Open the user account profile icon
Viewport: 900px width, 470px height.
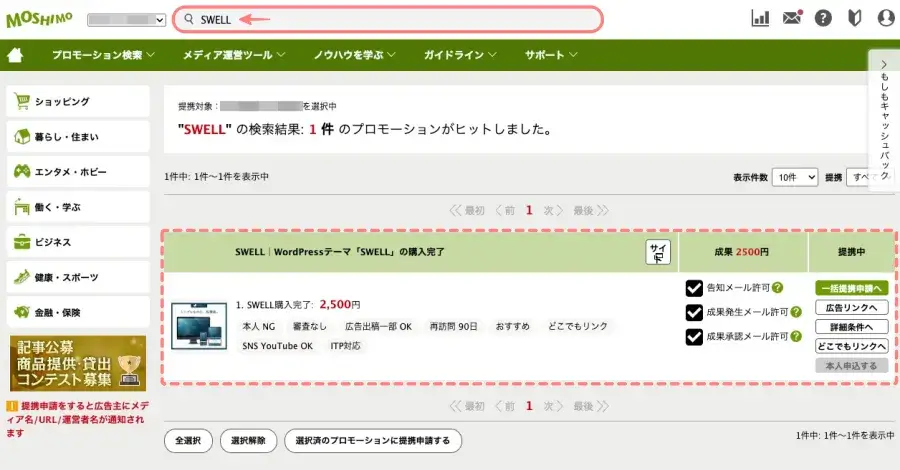tap(886, 18)
